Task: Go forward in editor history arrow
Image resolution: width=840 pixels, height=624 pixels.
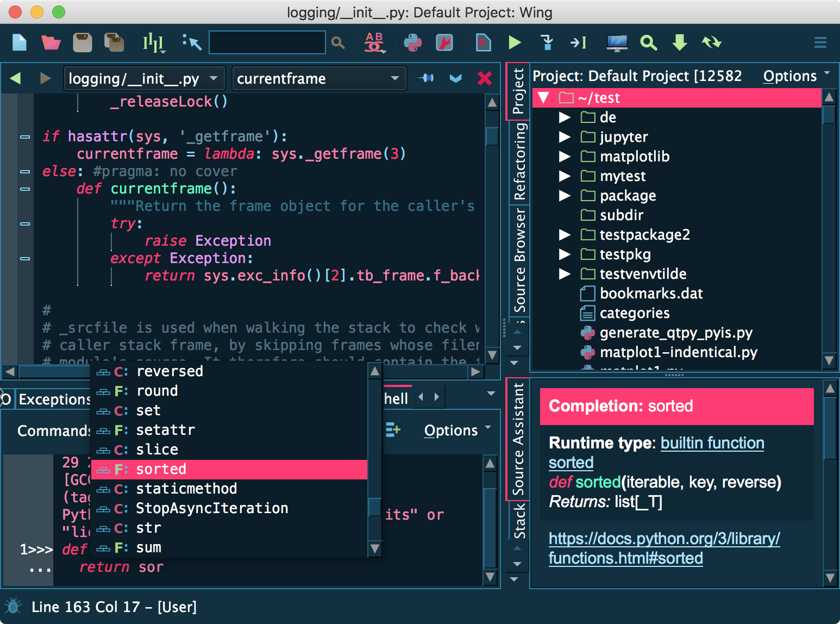Action: pyautogui.click(x=46, y=79)
